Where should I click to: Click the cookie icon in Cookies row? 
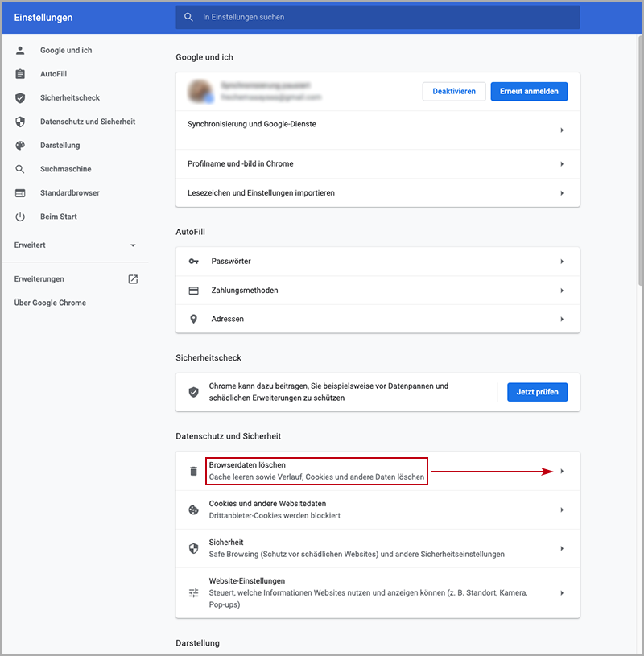tap(193, 510)
